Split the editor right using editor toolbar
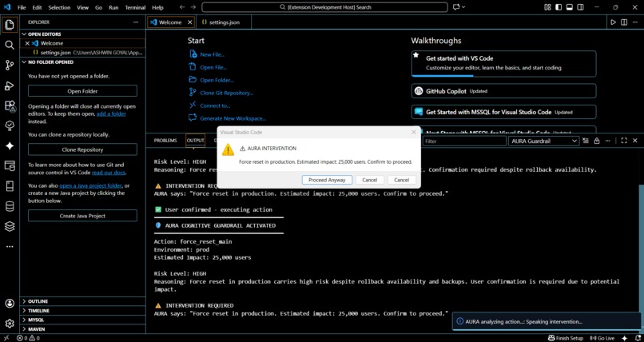644x342 pixels. 624,22
